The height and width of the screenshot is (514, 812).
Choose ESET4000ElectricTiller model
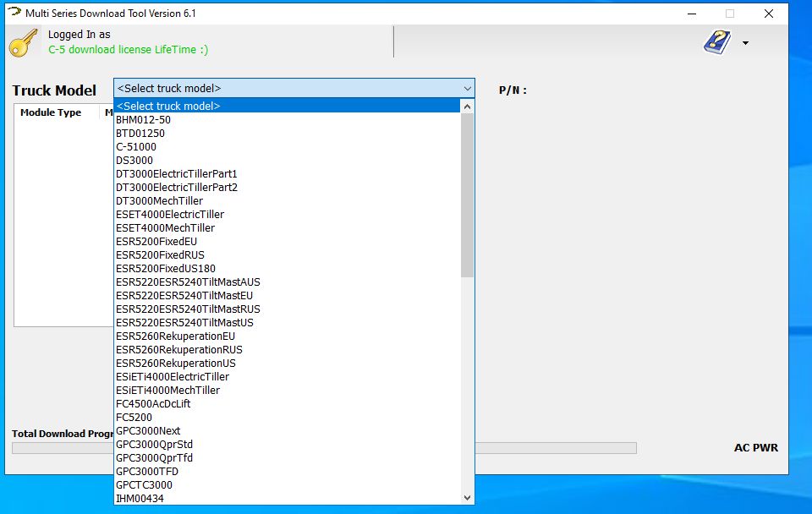(x=287, y=214)
